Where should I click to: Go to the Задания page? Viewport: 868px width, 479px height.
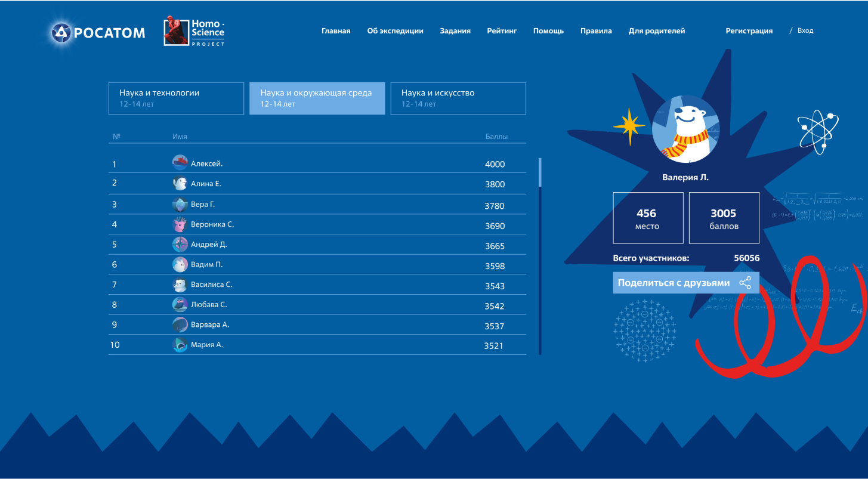coord(455,31)
